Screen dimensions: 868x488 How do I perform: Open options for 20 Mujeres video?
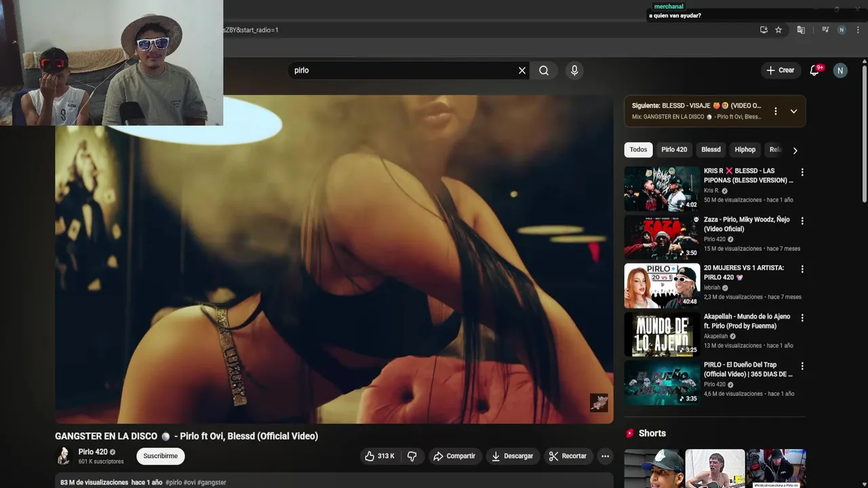click(802, 269)
